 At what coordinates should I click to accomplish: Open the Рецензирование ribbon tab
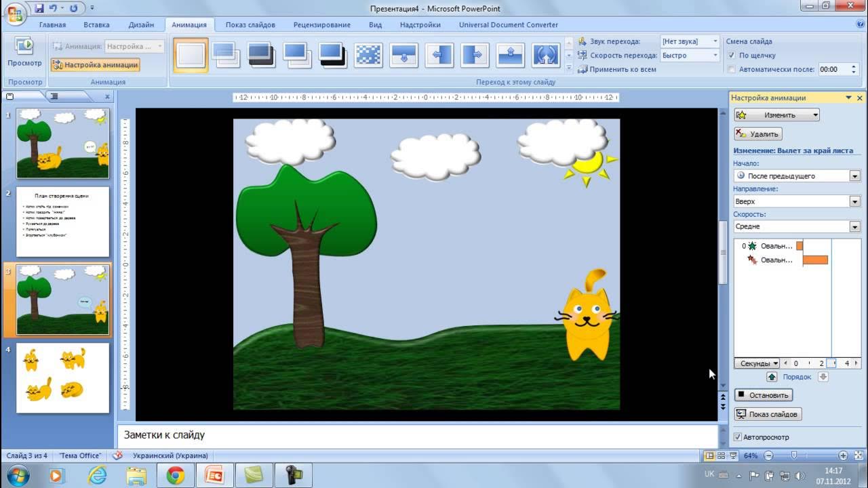click(x=322, y=24)
